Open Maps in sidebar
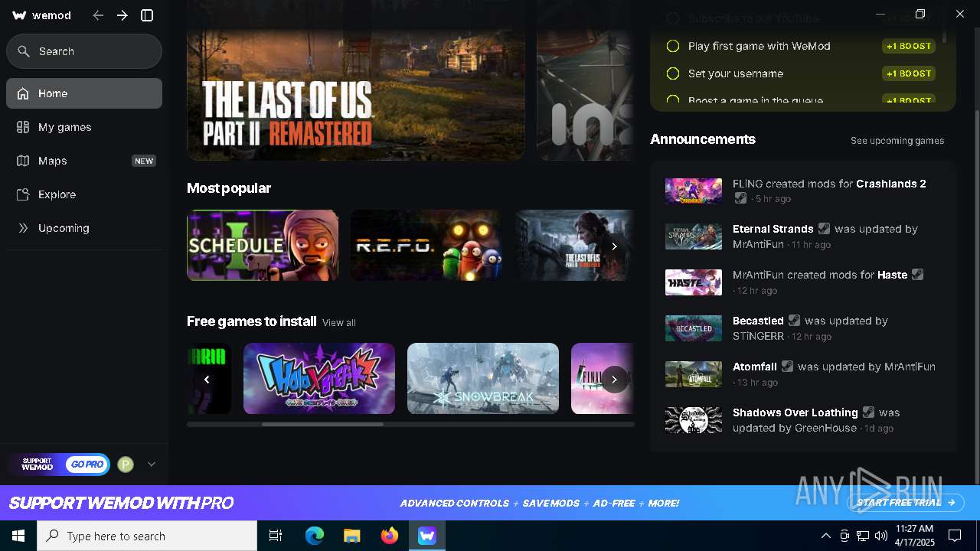The image size is (980, 551). [84, 161]
